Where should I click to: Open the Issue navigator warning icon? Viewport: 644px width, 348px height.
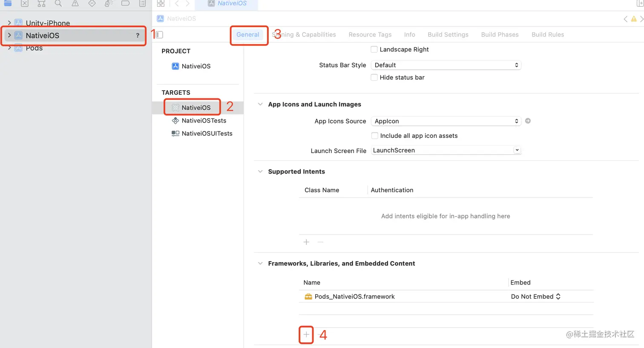(75, 3)
